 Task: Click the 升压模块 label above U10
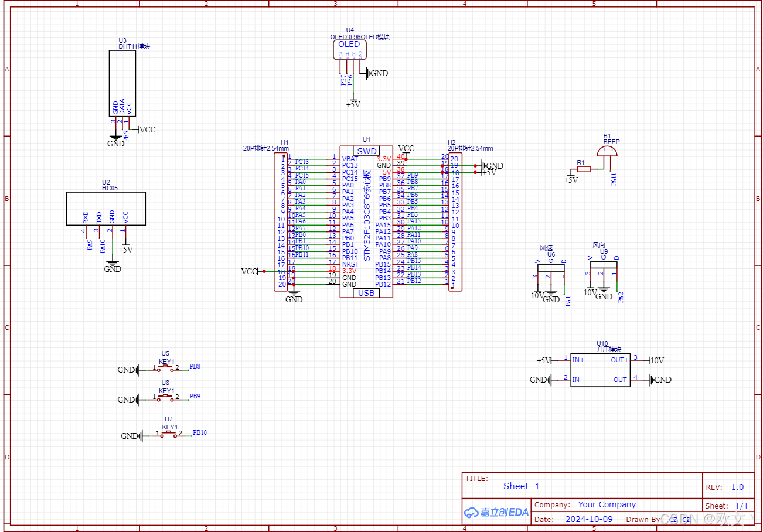click(608, 349)
